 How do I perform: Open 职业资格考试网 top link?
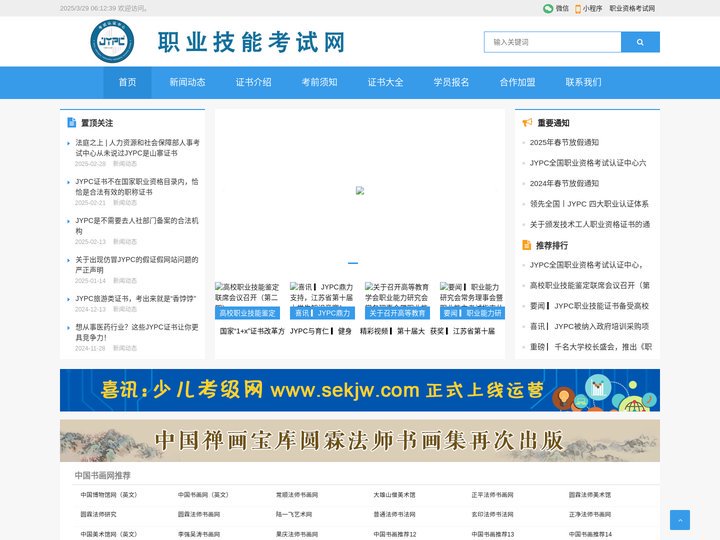point(632,8)
